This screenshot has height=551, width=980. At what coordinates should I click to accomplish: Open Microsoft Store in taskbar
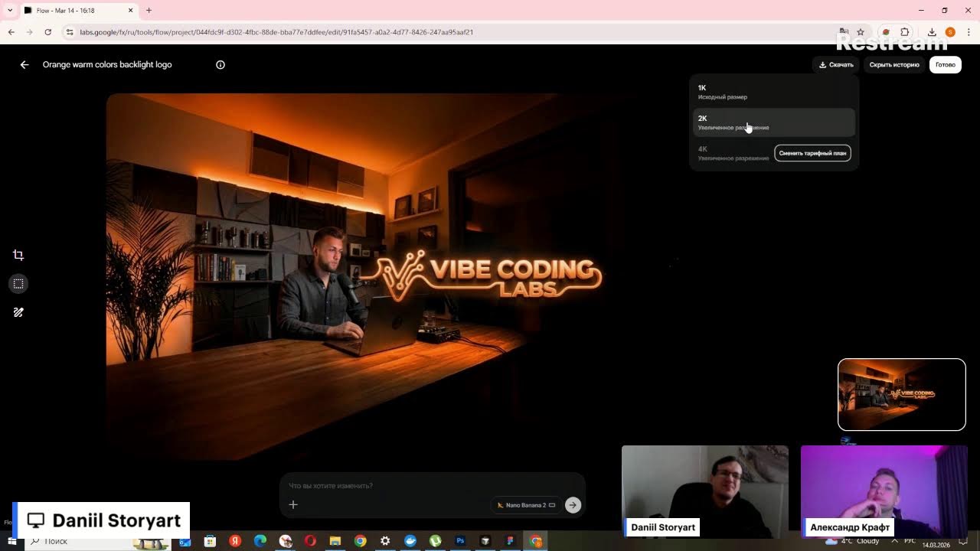click(x=210, y=541)
